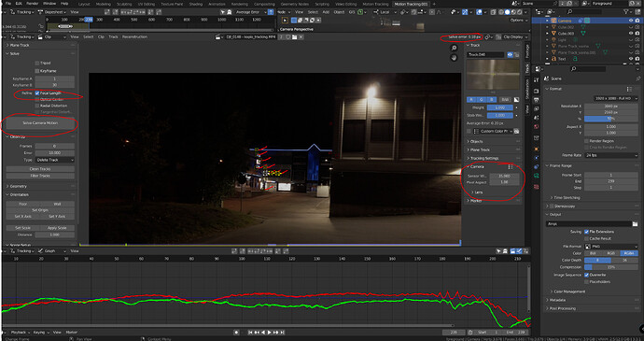Click the zoom magnifier icon in clip viewport

pyautogui.click(x=455, y=49)
